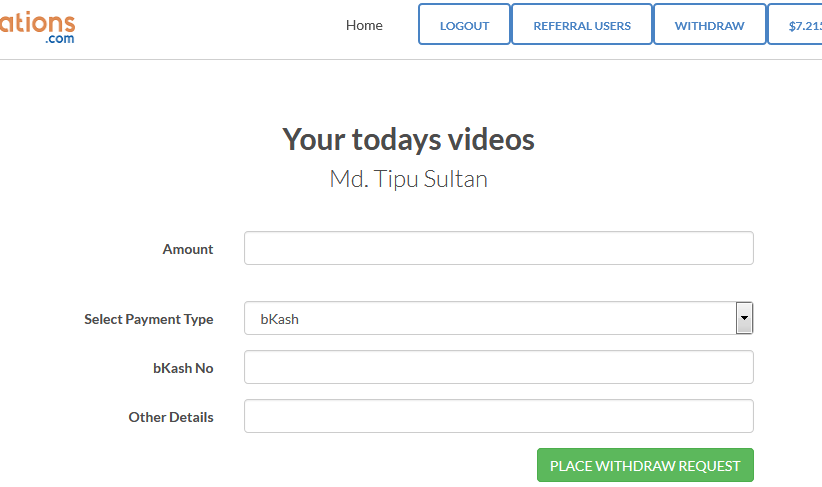
Task: Click the bKash No label
Action: 183,368
